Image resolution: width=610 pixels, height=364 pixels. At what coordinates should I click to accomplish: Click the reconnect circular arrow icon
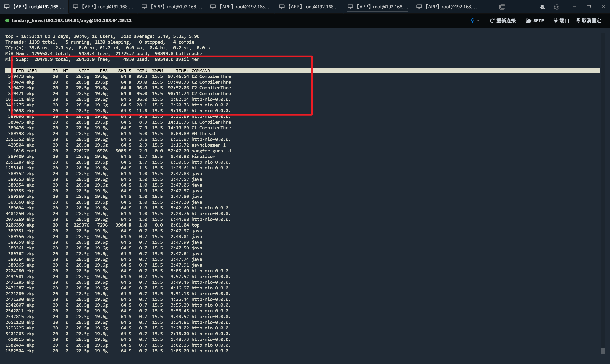coord(492,20)
